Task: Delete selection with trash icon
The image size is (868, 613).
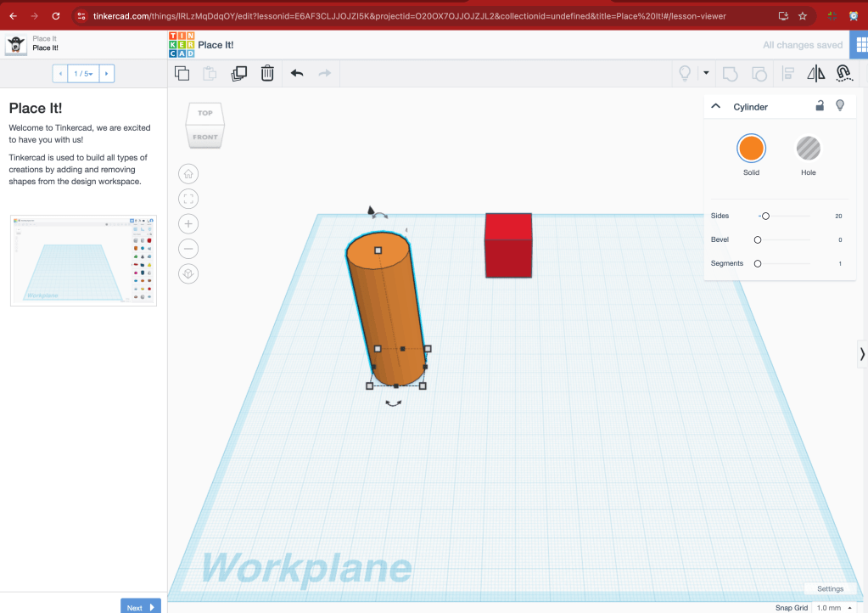Action: click(267, 73)
